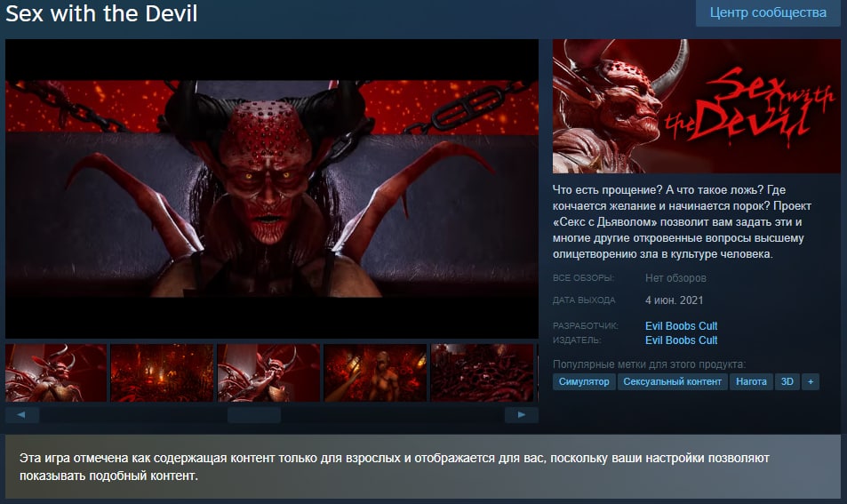Click the main screenshot of the devil
This screenshot has height=504, width=847.
[x=272, y=188]
